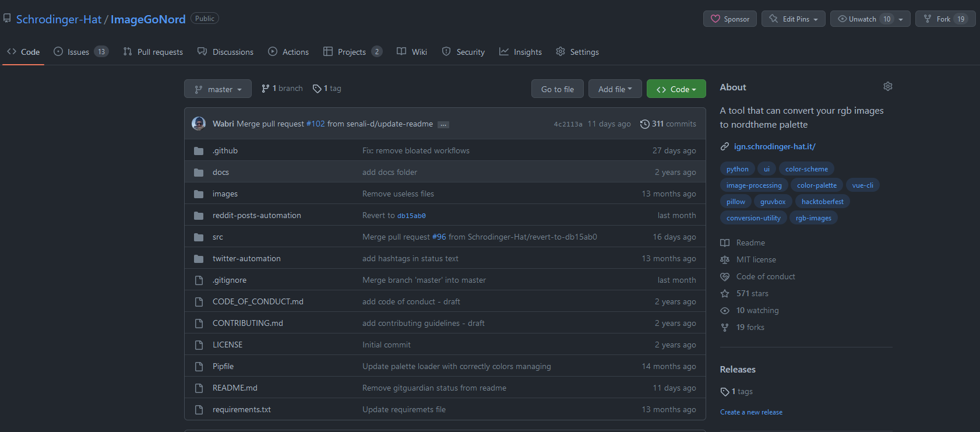Image resolution: width=980 pixels, height=432 pixels.
Task: Select the image-processing topic tag
Action: [754, 185]
